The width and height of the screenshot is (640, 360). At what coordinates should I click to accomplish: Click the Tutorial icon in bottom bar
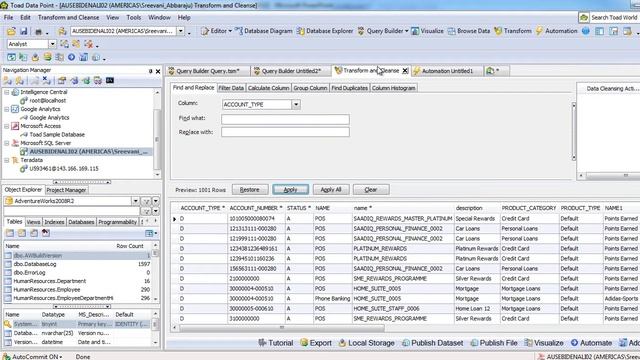point(262,343)
